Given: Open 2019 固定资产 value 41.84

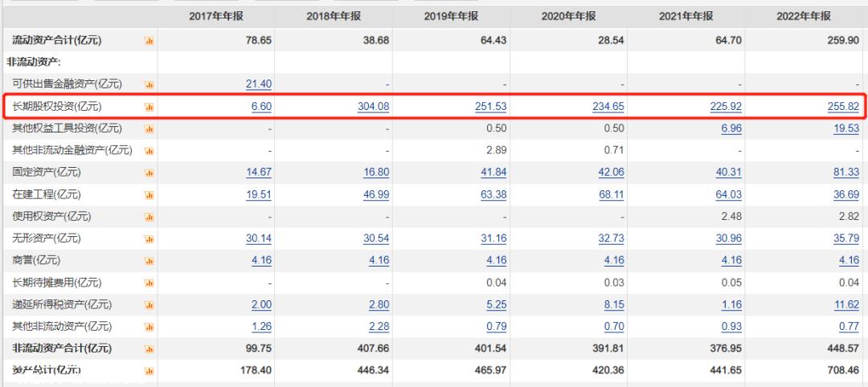Looking at the screenshot, I should (x=493, y=173).
